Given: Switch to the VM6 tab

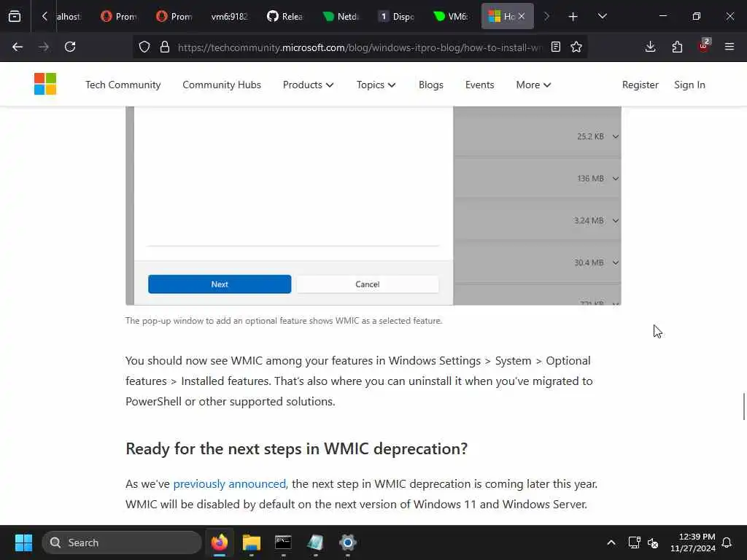Looking at the screenshot, I should click(x=451, y=17).
